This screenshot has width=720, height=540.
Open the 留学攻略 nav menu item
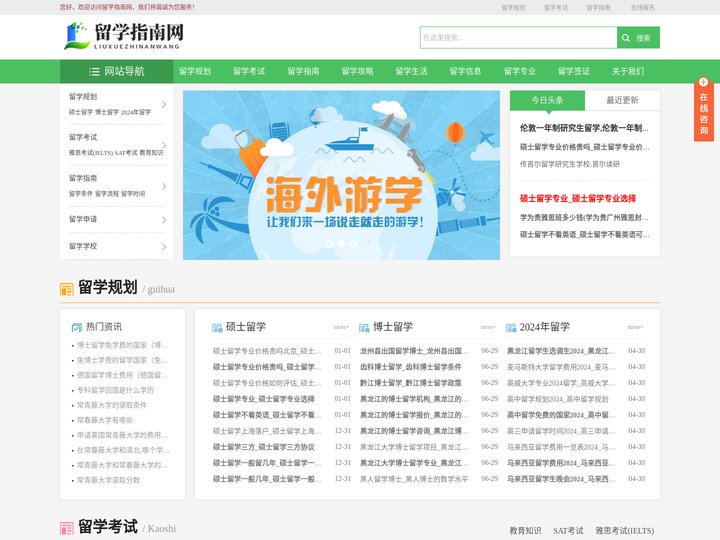click(x=358, y=71)
